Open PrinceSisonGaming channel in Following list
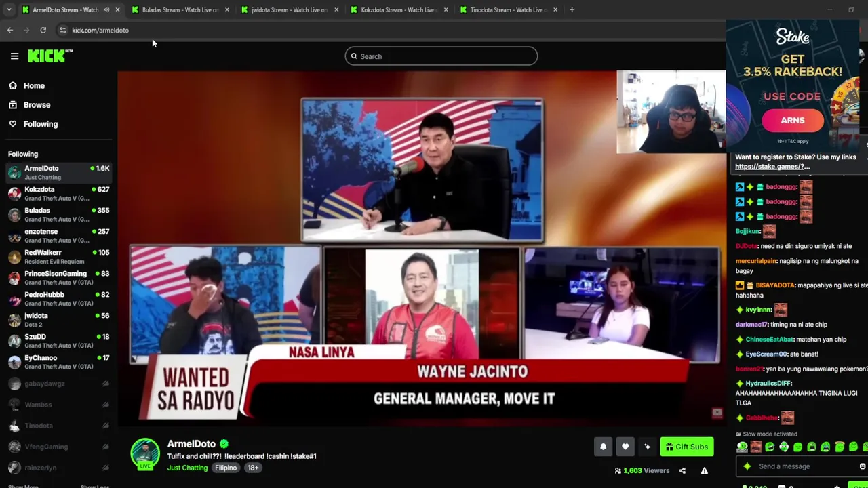868x488 pixels. 59,278
